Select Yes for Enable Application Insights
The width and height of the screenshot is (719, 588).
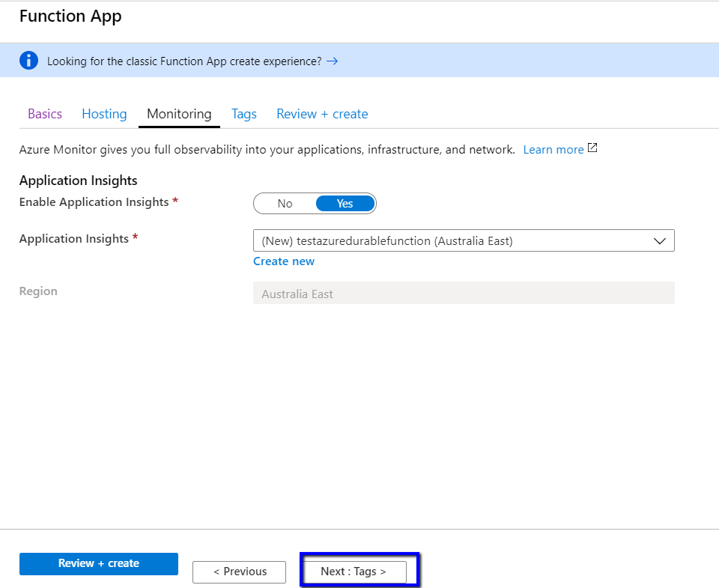345,204
